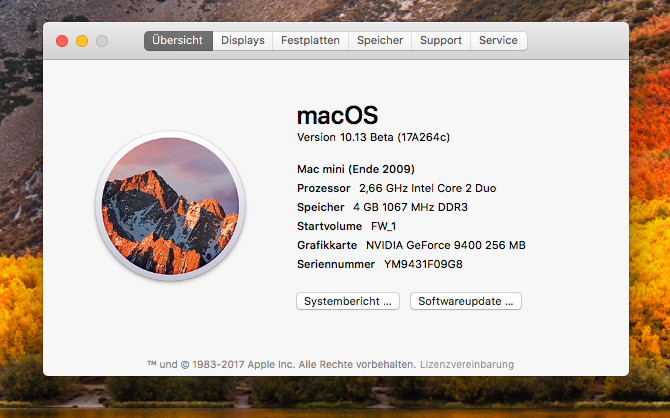Select the serial number YM9431F09G8
Viewport: 670px width, 418px height.
[423, 265]
